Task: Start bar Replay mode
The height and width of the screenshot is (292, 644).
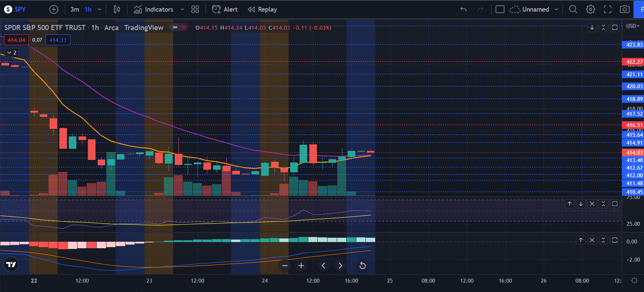Action: [262, 9]
